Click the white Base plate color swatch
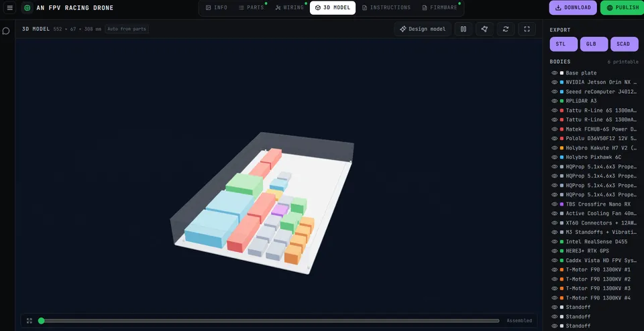The image size is (644, 331). [562, 73]
